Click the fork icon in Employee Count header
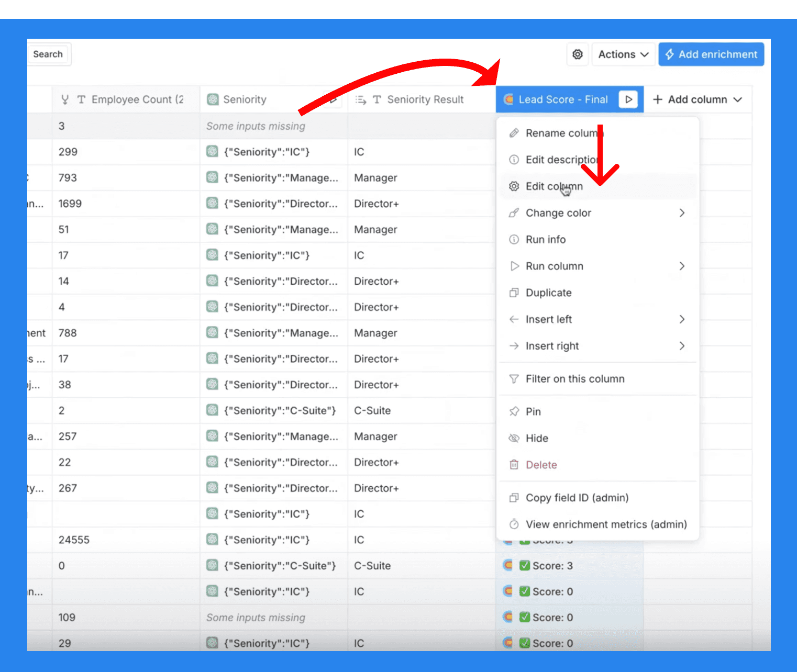 (x=65, y=99)
